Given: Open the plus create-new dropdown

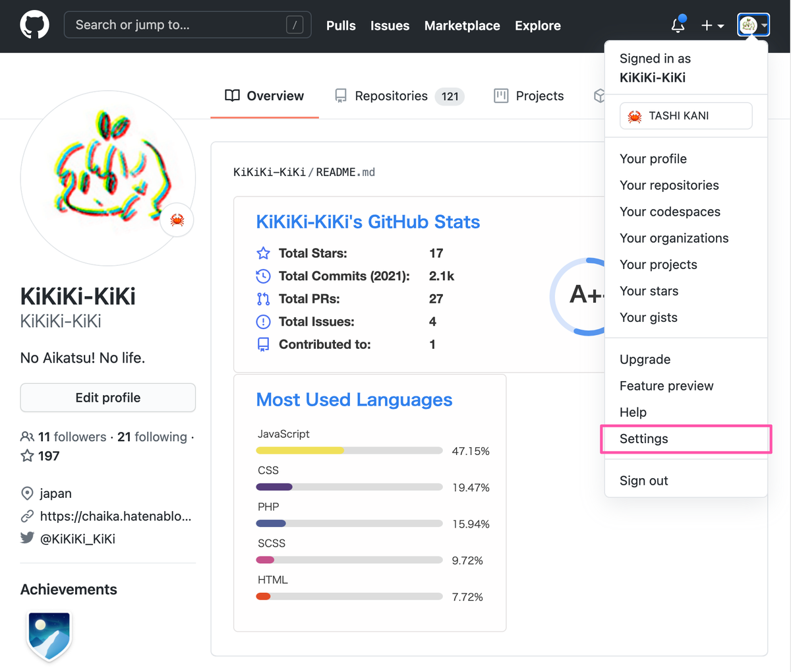Looking at the screenshot, I should point(712,25).
